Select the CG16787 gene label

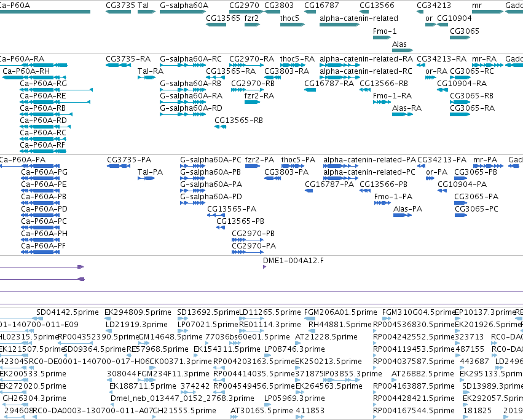pos(321,6)
